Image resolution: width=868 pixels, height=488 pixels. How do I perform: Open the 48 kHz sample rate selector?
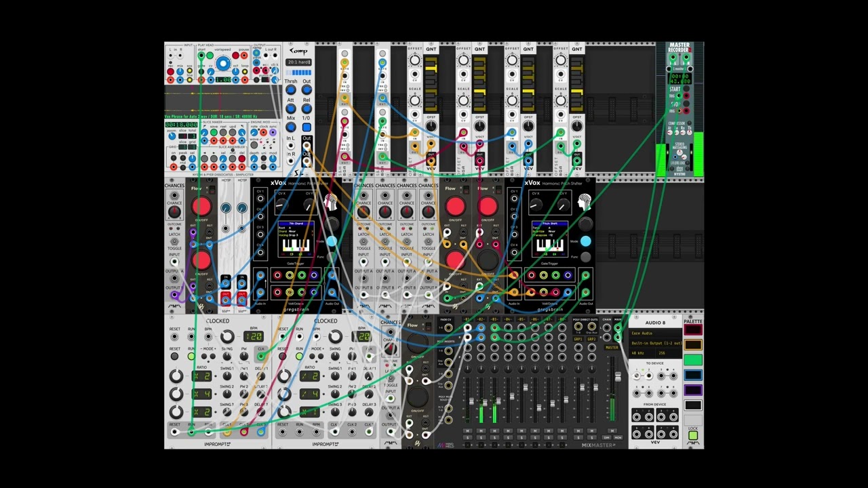pos(642,353)
